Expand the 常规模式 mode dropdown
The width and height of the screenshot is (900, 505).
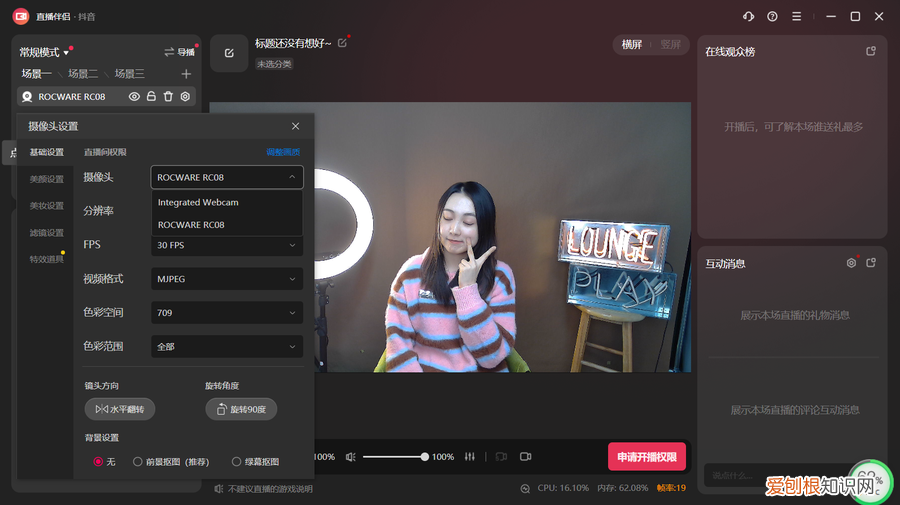44,53
